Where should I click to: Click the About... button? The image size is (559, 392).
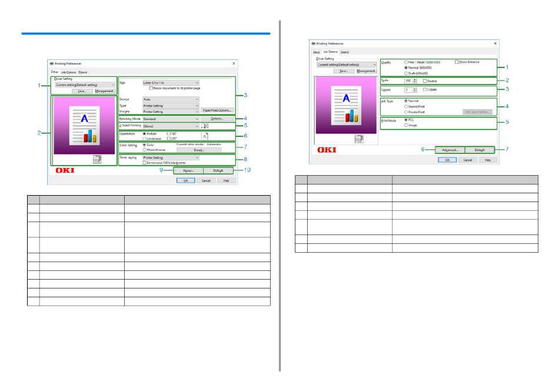point(188,170)
